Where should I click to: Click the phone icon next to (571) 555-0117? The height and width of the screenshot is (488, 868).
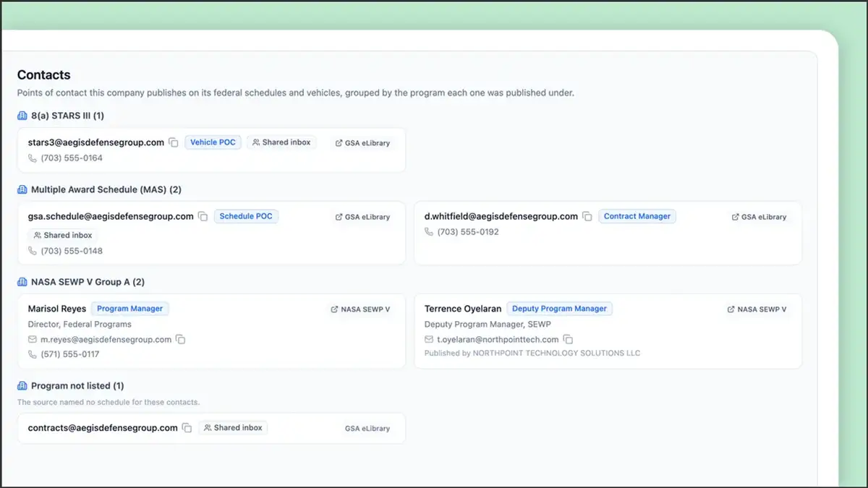[x=33, y=354]
